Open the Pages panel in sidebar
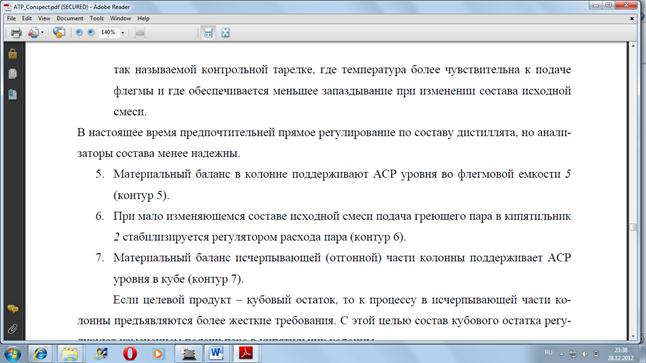 tap(13, 74)
